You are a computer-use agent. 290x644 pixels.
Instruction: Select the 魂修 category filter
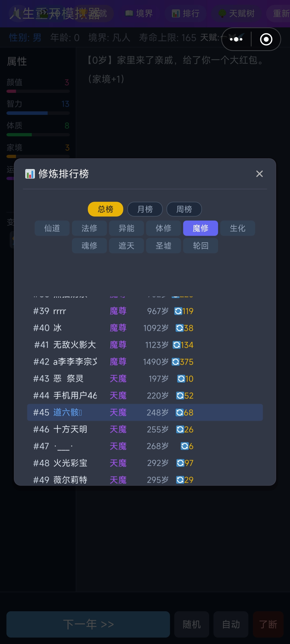[x=89, y=246]
